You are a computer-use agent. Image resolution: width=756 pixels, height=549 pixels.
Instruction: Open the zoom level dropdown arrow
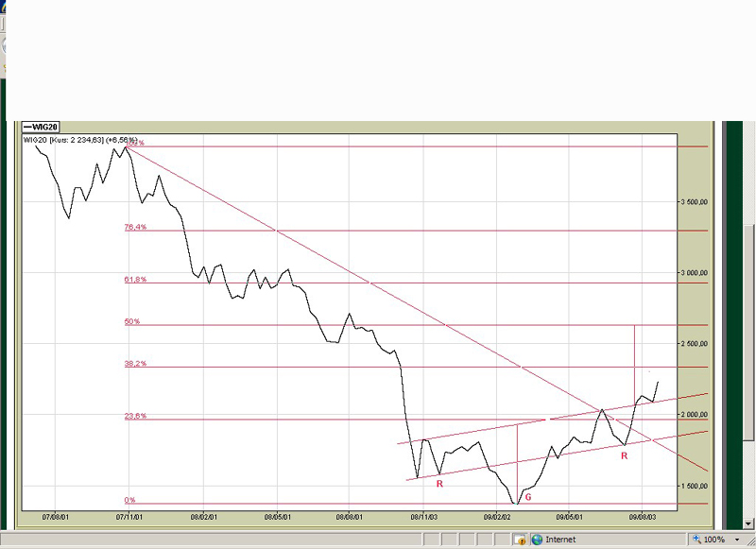coord(737,540)
